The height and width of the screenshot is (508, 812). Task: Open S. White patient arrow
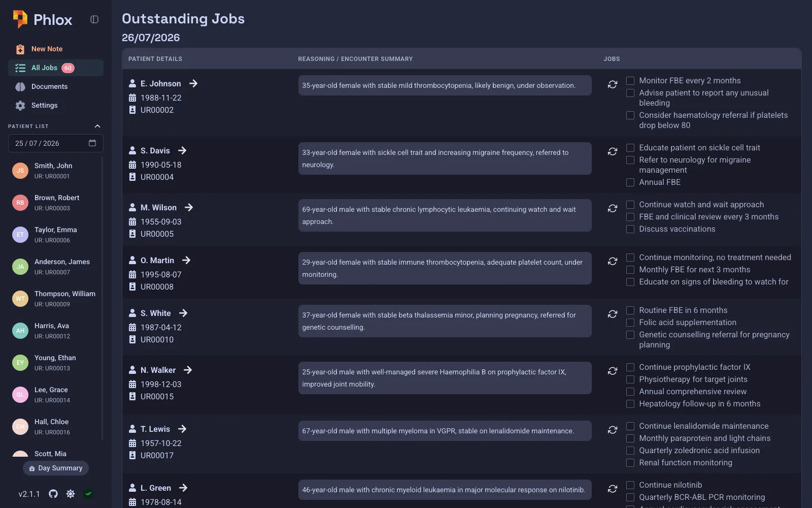(183, 313)
